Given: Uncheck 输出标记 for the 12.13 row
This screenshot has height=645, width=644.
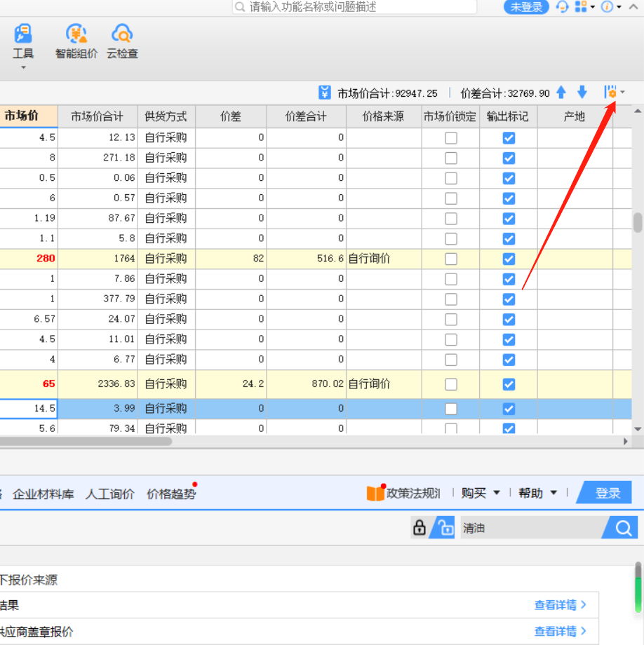Looking at the screenshot, I should click(x=509, y=138).
